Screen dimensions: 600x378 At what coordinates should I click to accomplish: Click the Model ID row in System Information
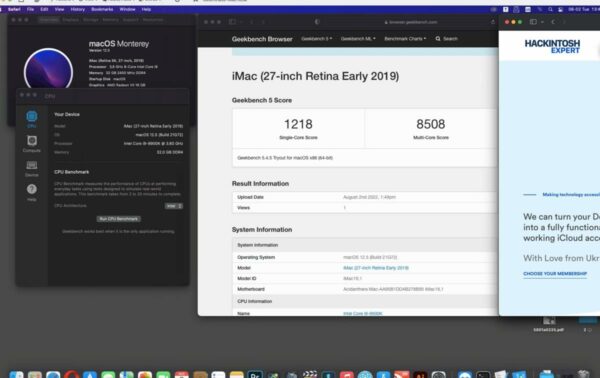pyautogui.click(x=365, y=279)
